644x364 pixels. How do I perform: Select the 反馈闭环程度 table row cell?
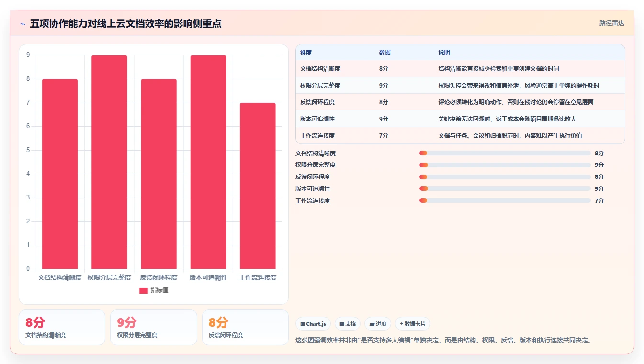tap(317, 102)
